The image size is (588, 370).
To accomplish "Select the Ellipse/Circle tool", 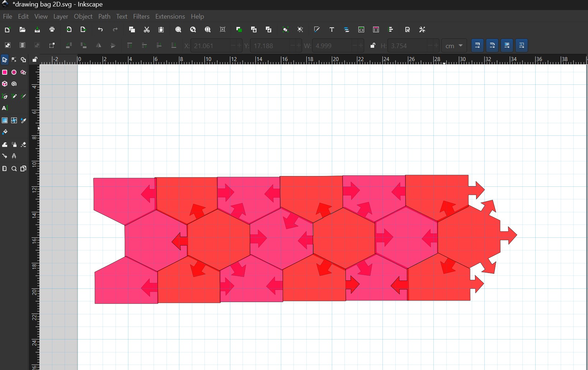I will 14,72.
